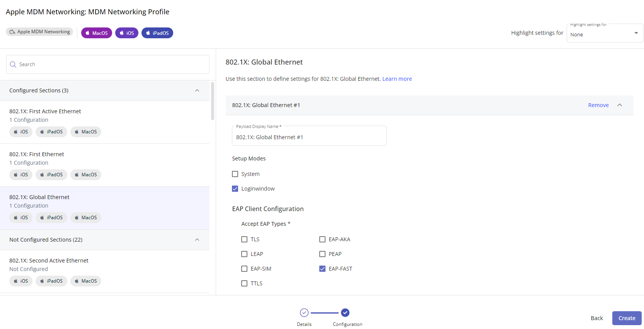Click MacOS chip under 802.1X: First Ethernet
644x329 pixels.
pos(86,175)
